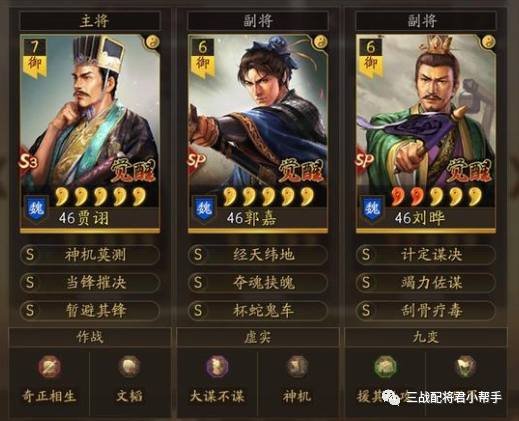Select the 神机 tactic icon
The height and width of the screenshot is (421, 519).
coord(298,367)
